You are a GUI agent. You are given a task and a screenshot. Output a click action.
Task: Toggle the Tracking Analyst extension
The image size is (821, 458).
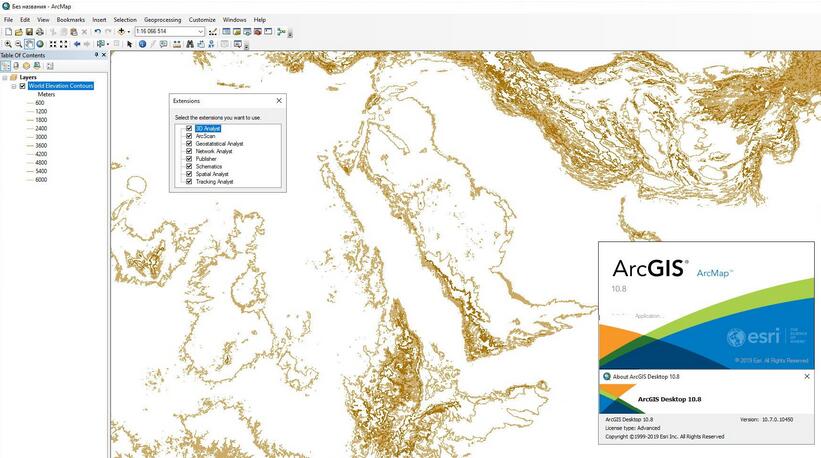189,182
